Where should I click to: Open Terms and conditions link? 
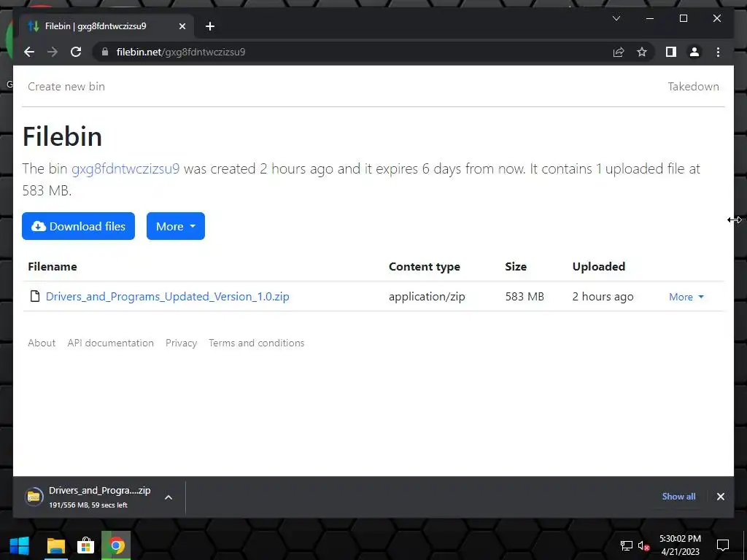point(256,343)
